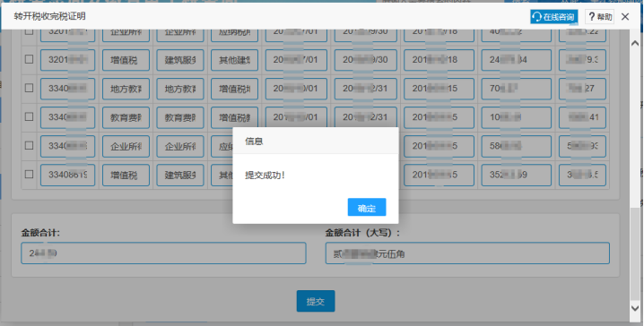
Task: Select the amount cell ending 79.3
Action: point(582,60)
